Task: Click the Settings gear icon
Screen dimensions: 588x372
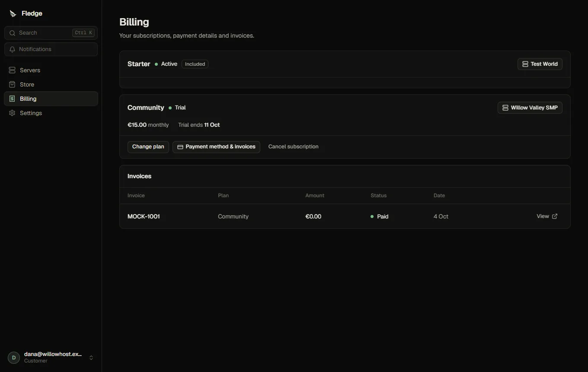Action: pyautogui.click(x=12, y=113)
